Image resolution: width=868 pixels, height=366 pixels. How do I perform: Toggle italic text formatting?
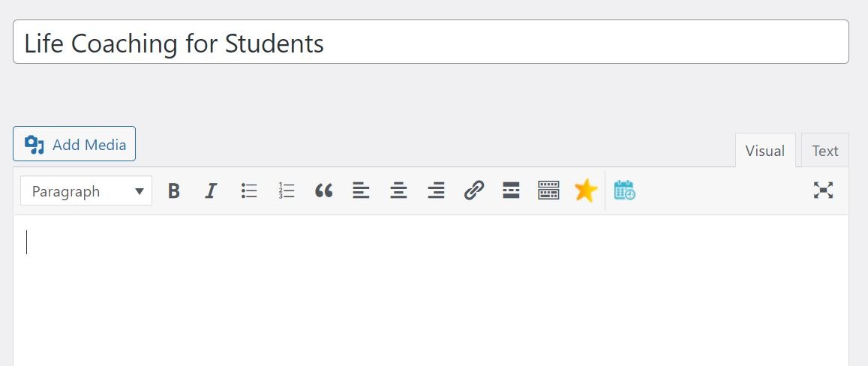coord(210,191)
